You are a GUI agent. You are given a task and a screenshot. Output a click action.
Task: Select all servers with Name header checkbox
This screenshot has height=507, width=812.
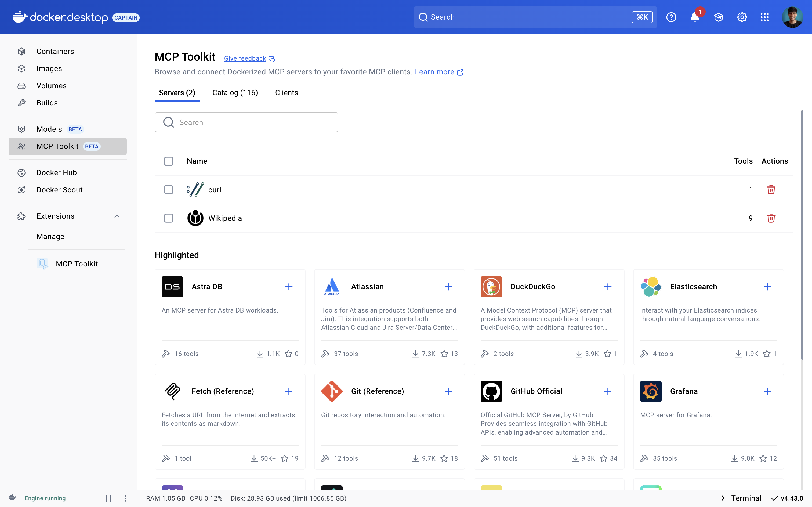tap(168, 161)
